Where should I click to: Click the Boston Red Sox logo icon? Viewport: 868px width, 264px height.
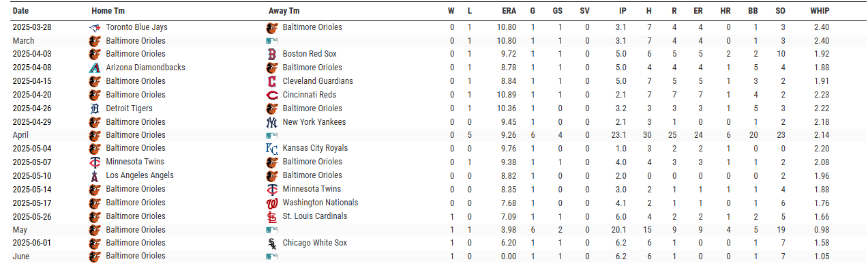271,55
